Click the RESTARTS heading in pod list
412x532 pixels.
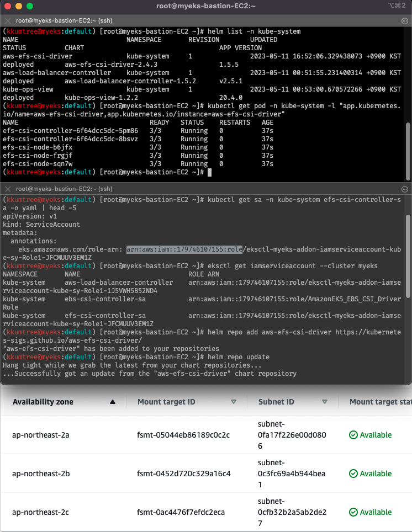click(234, 123)
